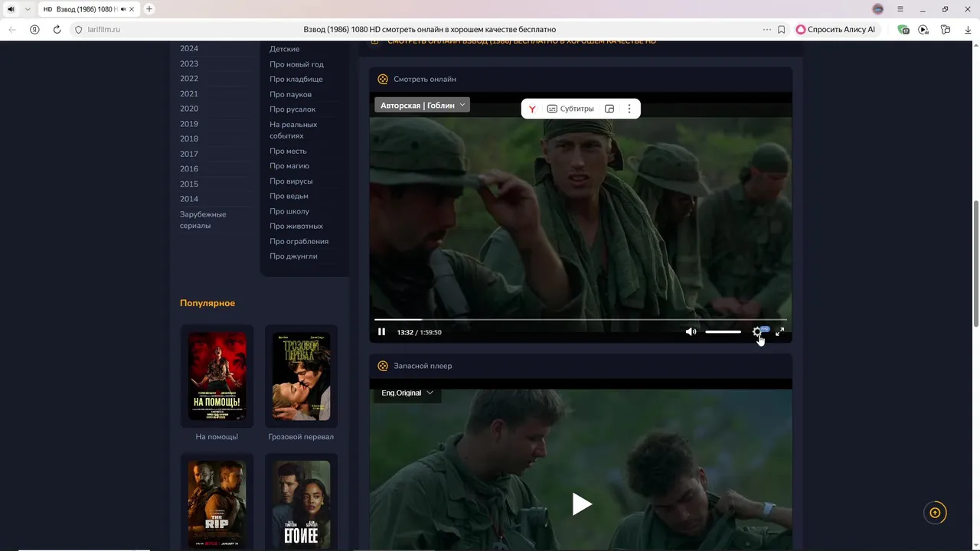
Task: Open the collections icon in browser toolbar
Action: tap(946, 29)
